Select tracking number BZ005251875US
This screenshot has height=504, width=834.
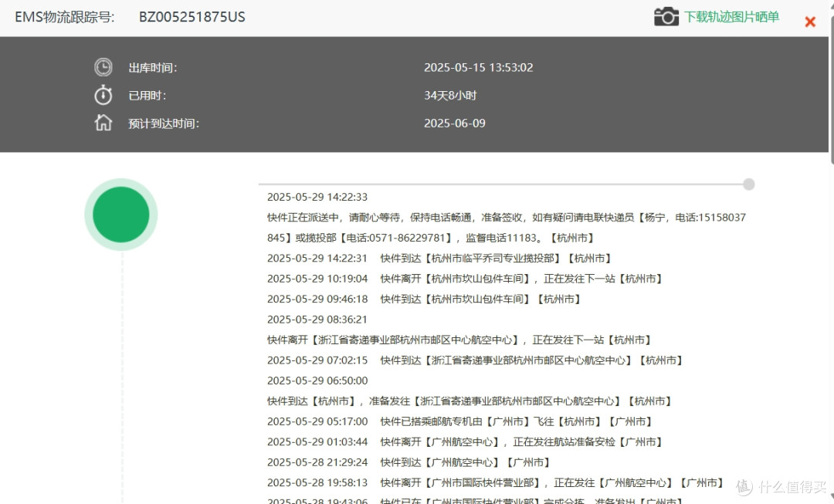coord(192,17)
